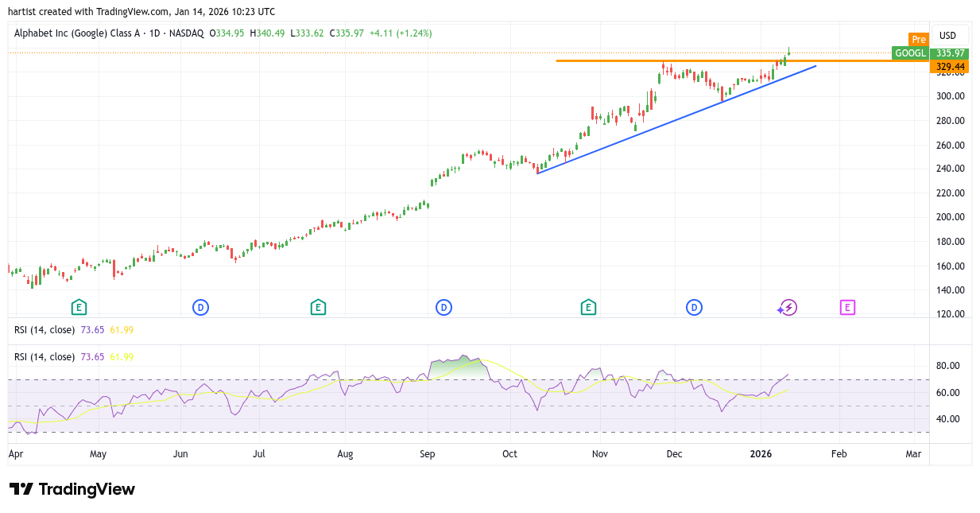Click the dividend D marker near June
This screenshot has width=980, height=513.
pos(200,307)
